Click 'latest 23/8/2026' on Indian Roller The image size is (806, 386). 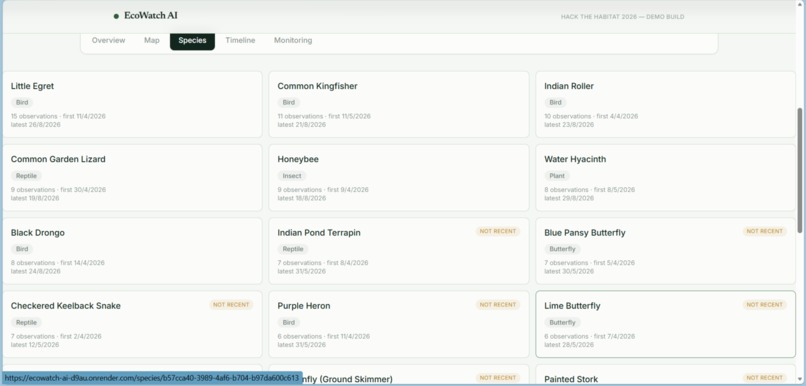click(x=569, y=124)
